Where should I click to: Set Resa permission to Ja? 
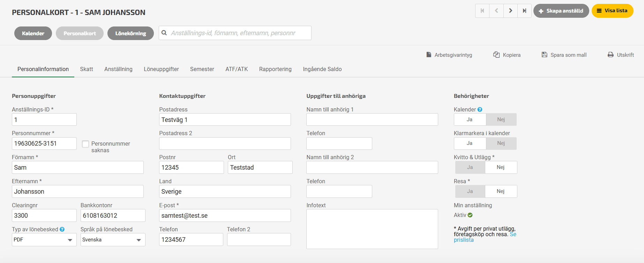coord(470,191)
